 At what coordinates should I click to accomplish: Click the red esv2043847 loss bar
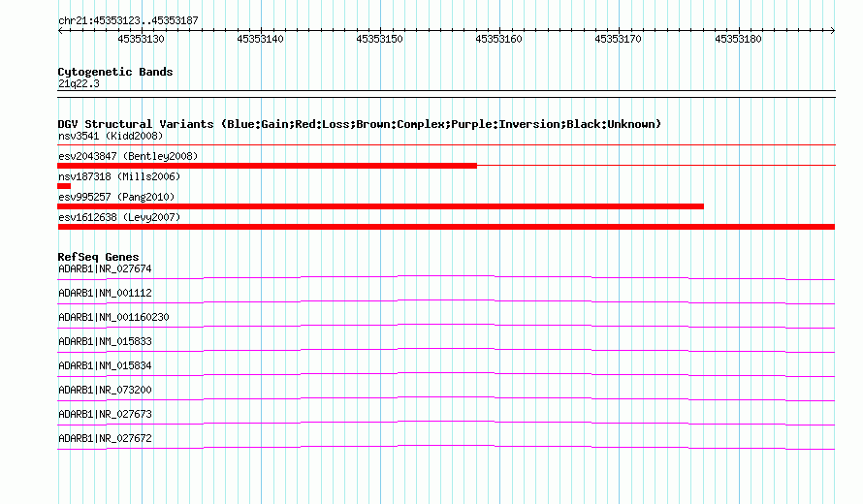point(267,166)
